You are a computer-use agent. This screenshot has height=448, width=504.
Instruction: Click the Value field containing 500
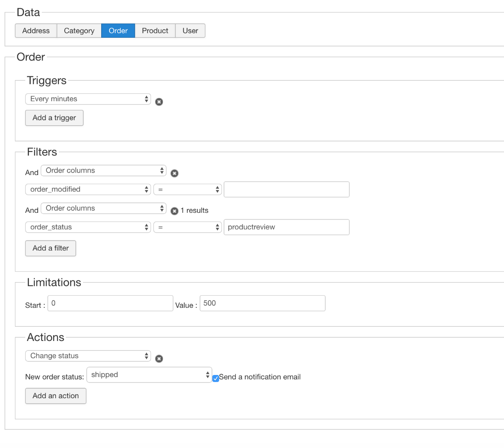[263, 303]
